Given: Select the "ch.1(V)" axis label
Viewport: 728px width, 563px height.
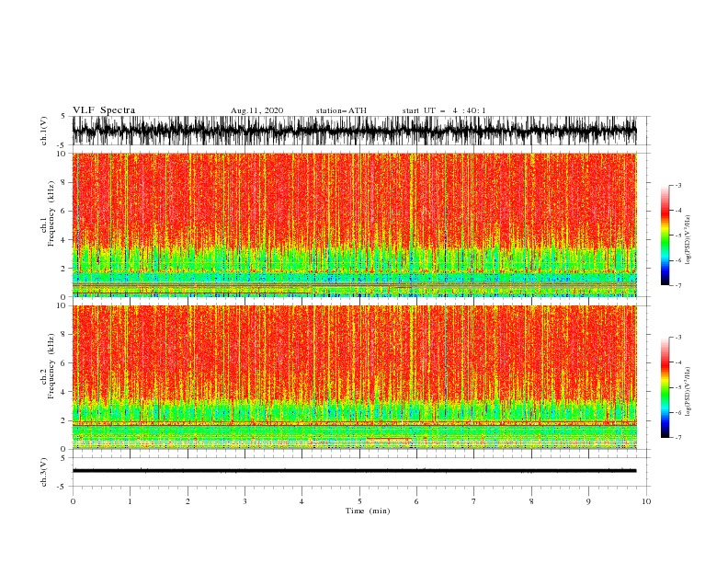Looking at the screenshot, I should [44, 131].
